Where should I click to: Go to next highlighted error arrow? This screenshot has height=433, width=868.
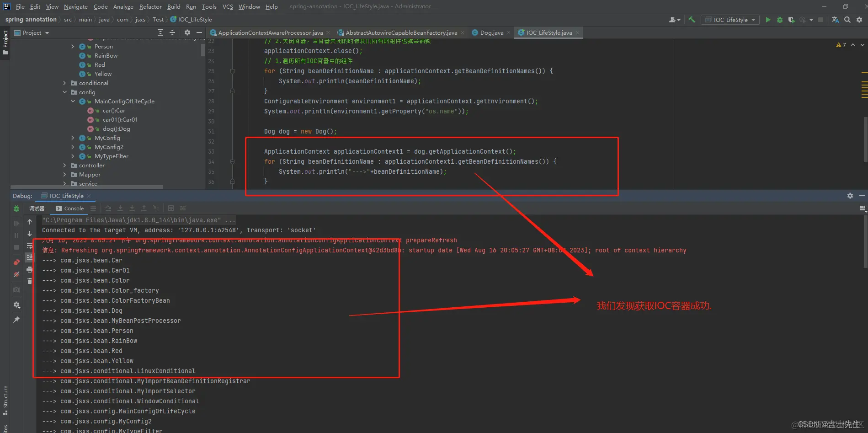click(863, 45)
